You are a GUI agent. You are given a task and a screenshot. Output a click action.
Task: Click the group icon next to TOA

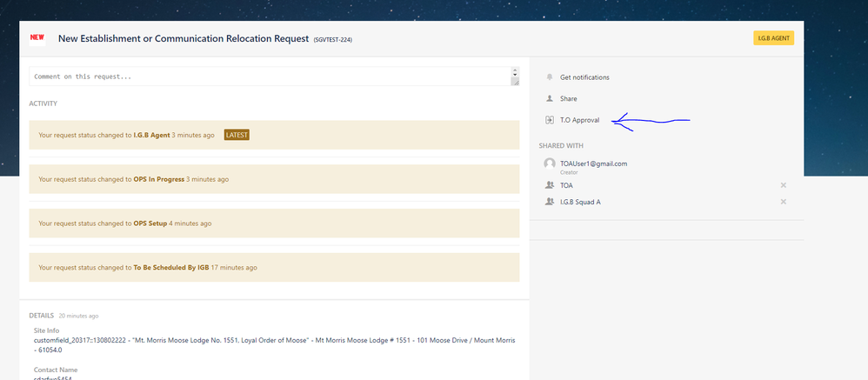[x=550, y=185]
